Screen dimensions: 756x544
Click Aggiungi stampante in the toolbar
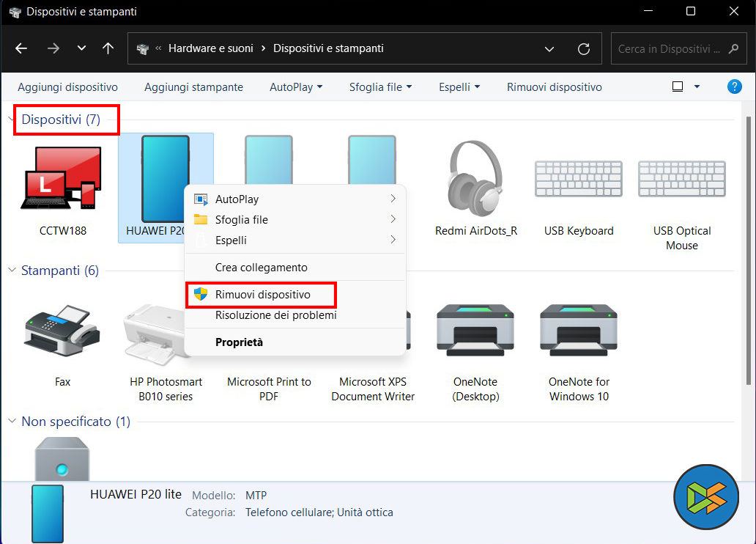coord(193,87)
